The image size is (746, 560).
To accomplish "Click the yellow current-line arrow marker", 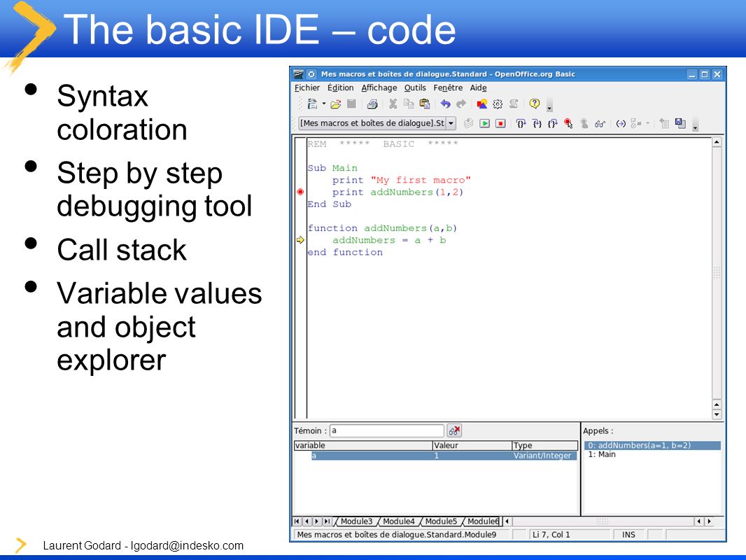I will 300,240.
